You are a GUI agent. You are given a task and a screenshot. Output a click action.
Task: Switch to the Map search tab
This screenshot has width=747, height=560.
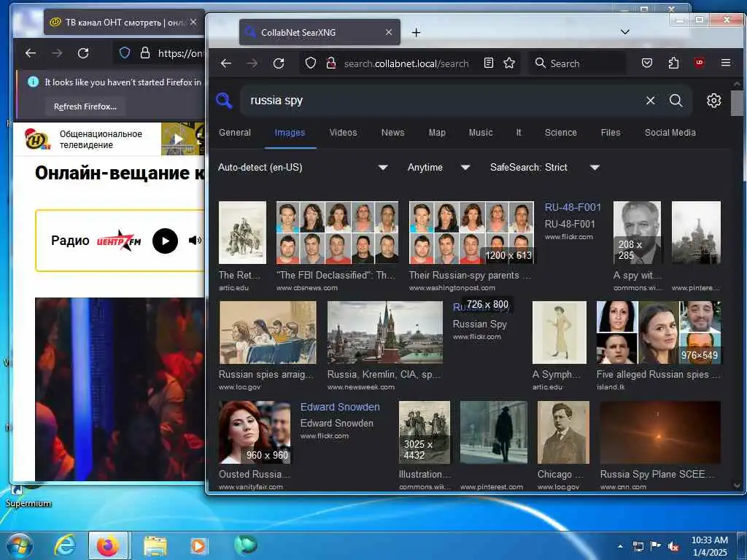(x=437, y=133)
